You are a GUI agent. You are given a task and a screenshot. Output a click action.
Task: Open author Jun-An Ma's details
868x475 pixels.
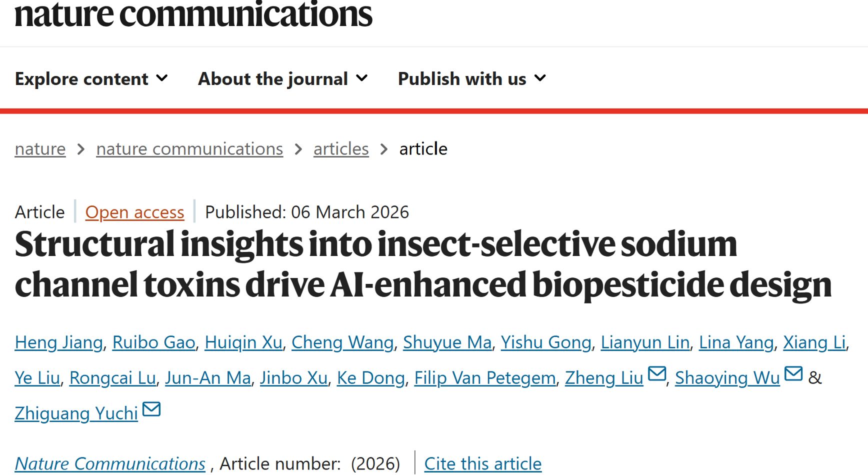(x=207, y=378)
